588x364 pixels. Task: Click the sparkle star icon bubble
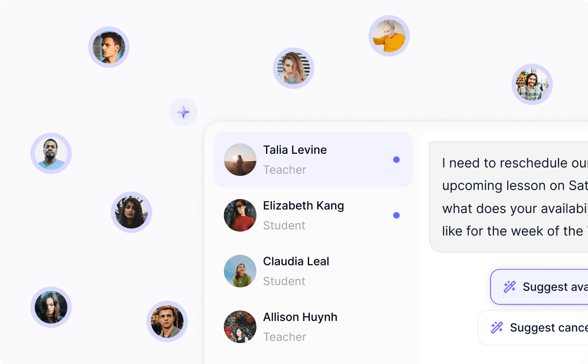tap(183, 112)
